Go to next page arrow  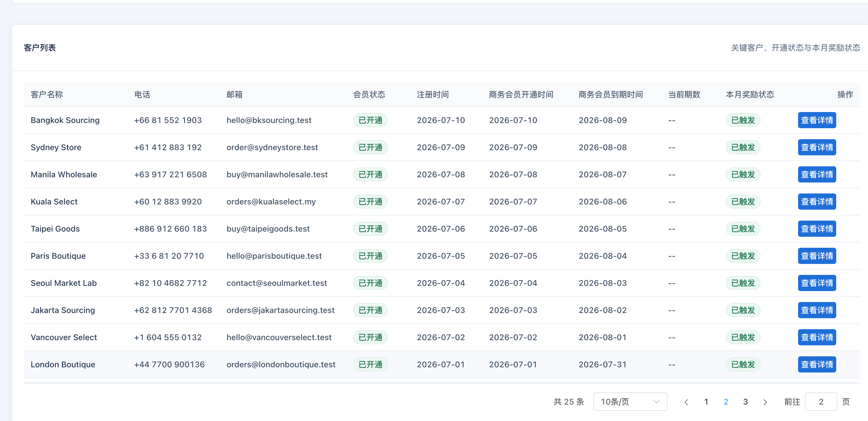pos(765,402)
